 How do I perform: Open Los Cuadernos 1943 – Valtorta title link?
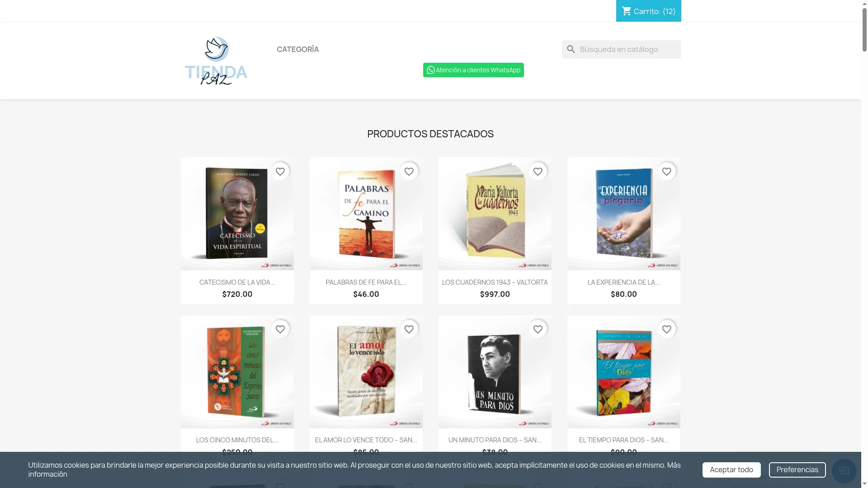[495, 282]
